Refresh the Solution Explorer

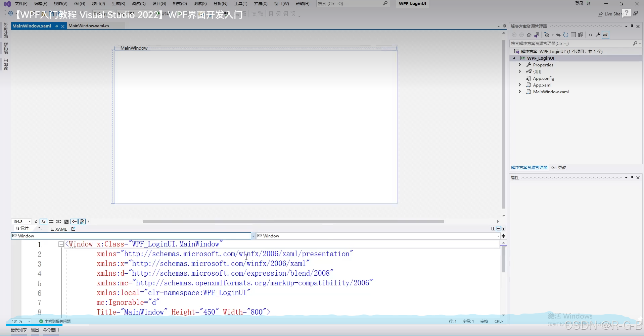[566, 35]
